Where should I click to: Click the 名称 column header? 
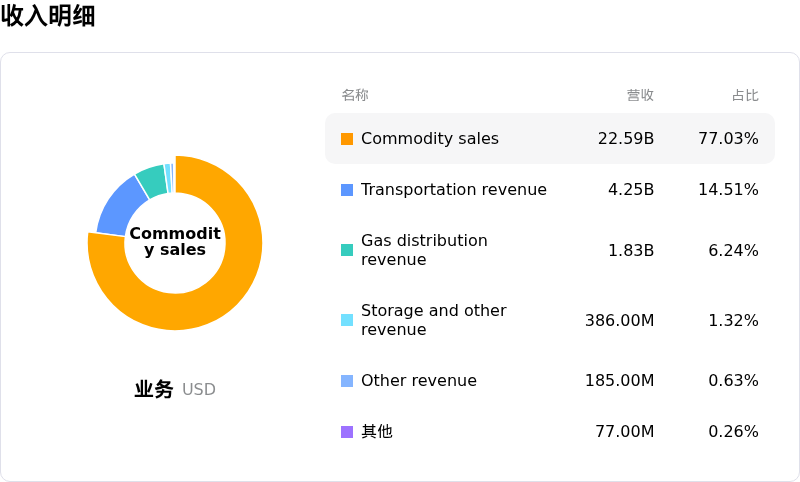pos(355,95)
